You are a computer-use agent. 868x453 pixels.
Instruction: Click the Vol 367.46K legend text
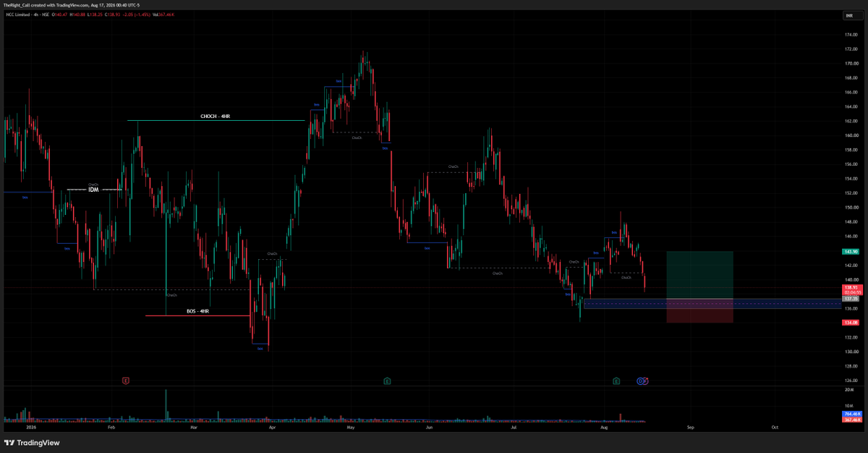(x=164, y=14)
